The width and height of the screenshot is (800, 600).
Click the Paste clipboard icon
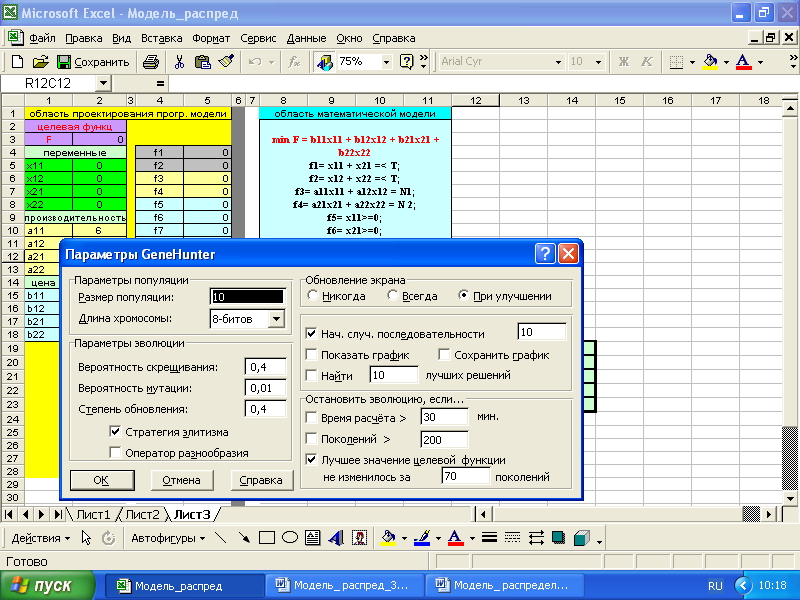click(x=203, y=62)
